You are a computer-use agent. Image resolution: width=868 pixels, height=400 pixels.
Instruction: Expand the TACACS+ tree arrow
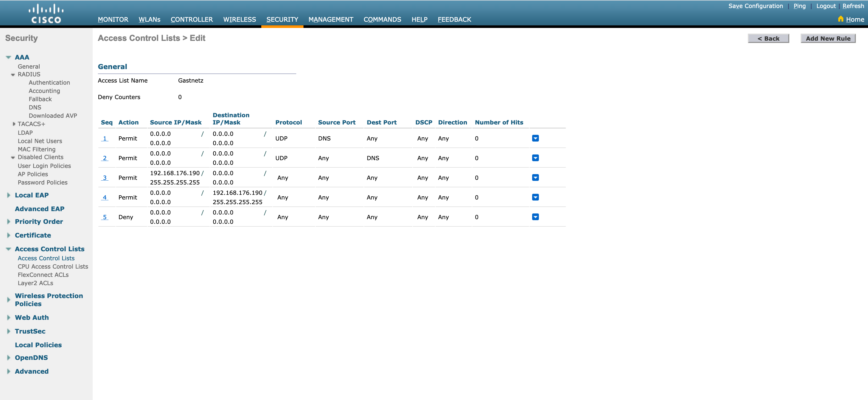coord(14,124)
